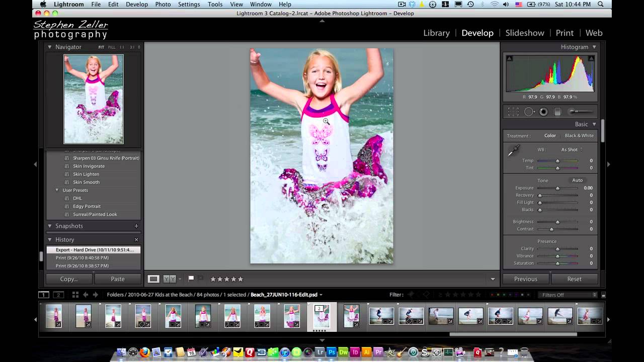Set treatment to Black & White

coord(579,136)
